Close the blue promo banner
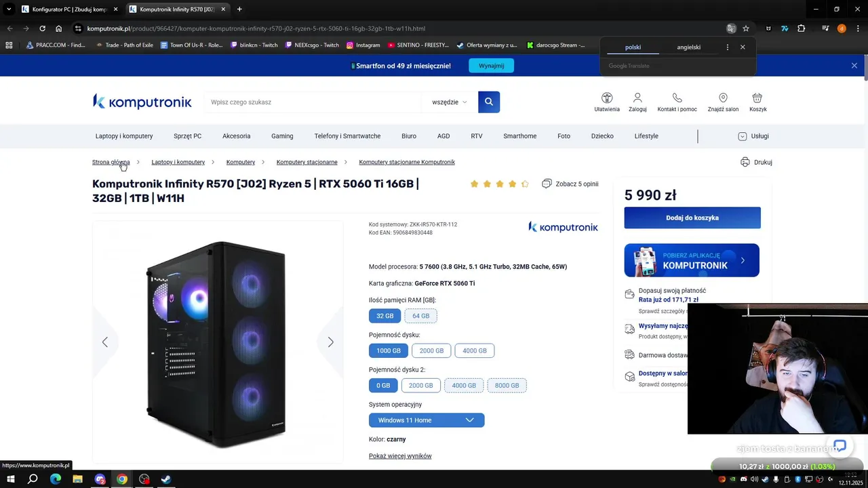This screenshot has height=488, width=868. [854, 66]
